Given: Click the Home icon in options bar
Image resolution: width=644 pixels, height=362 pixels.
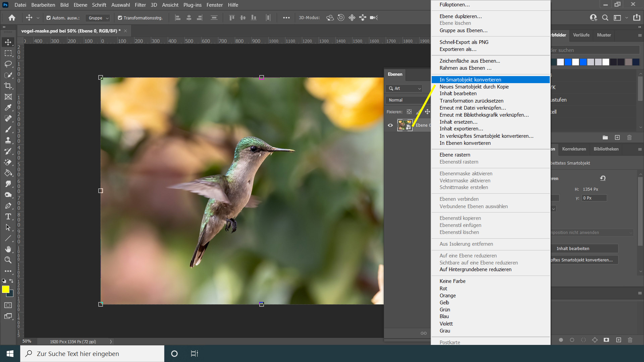Looking at the screenshot, I should 12,18.
